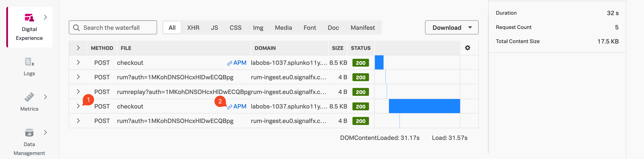Open the Logs sidebar icon
This screenshot has width=644, height=159.
pyautogui.click(x=29, y=62)
